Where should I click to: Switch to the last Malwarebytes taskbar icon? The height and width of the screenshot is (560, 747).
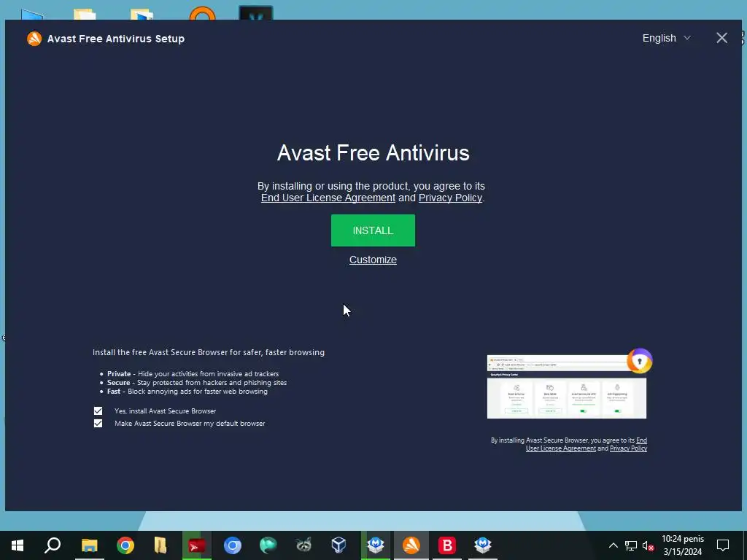483,545
